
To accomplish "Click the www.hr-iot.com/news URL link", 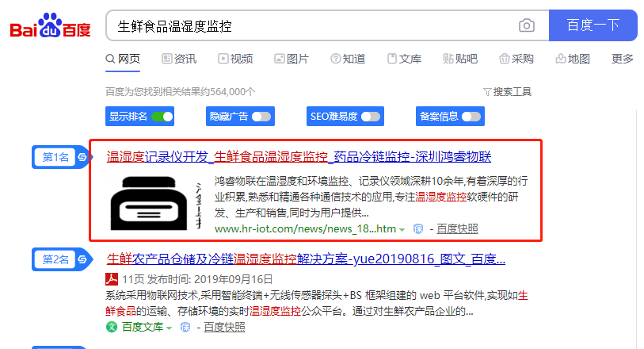I will (305, 229).
